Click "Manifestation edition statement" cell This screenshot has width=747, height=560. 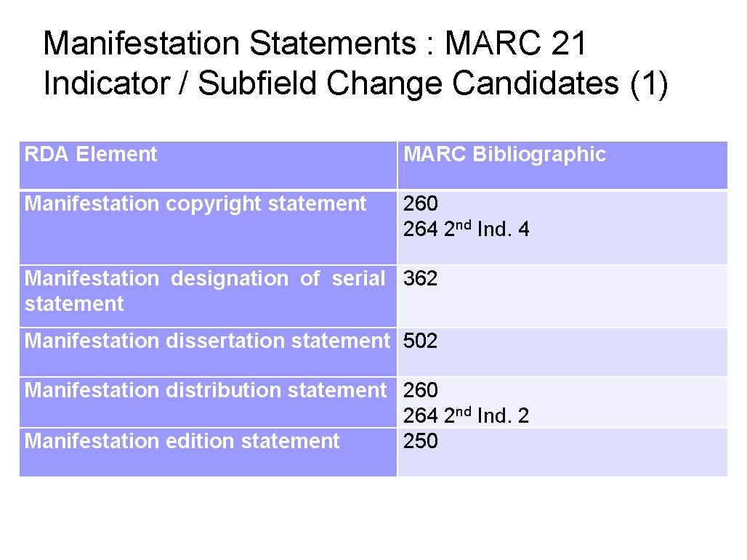point(182,442)
